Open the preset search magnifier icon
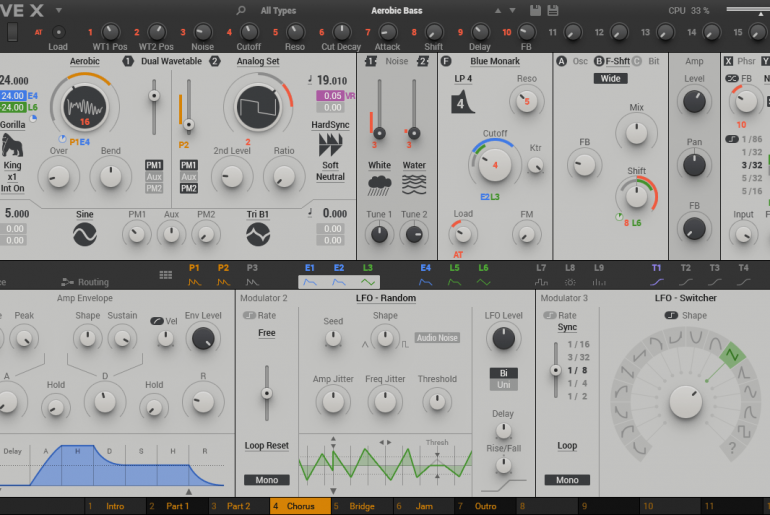The height and width of the screenshot is (515, 770). click(x=241, y=10)
